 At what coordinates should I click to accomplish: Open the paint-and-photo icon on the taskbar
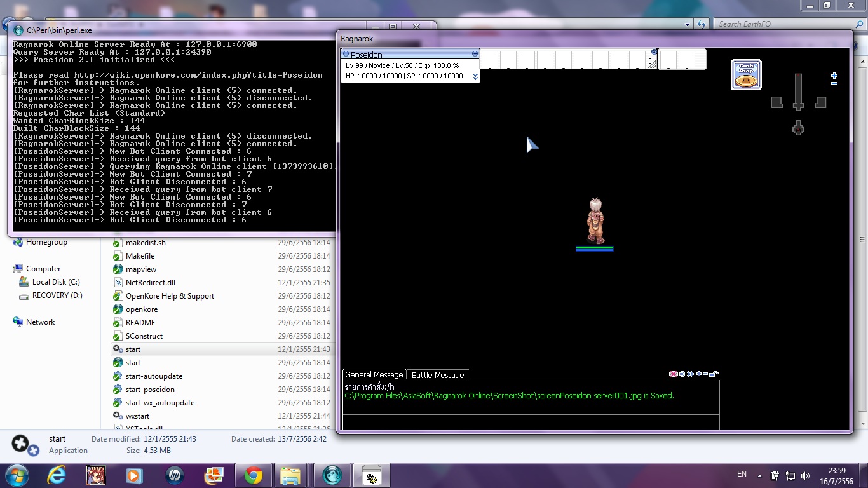[x=214, y=475]
